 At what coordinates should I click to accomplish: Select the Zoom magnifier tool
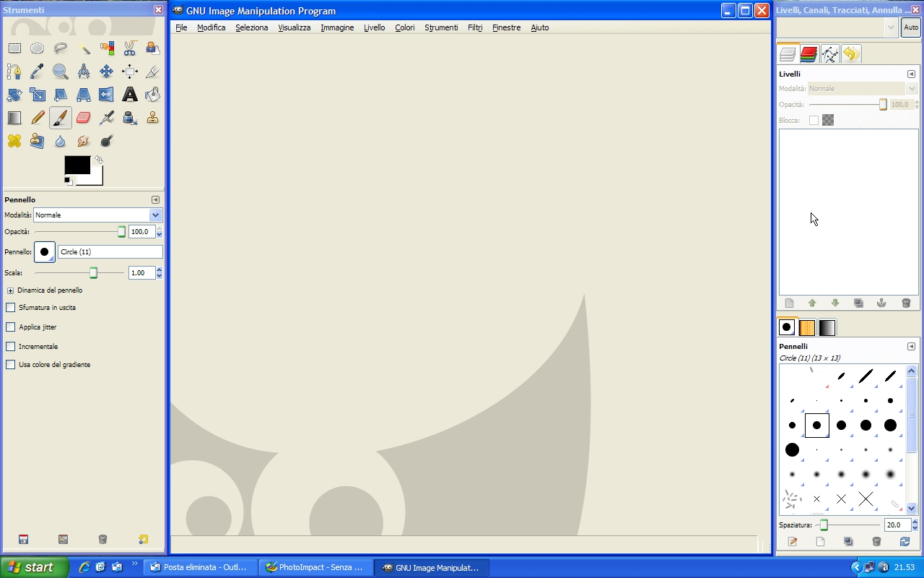[61, 72]
